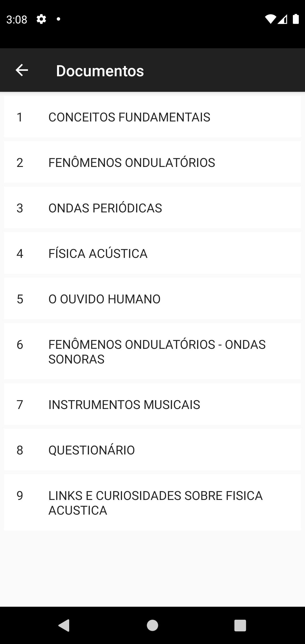Viewport: 305px width, 644px height.
Task: Open CONCEITOS FUNDAMENTAIS document
Action: click(x=152, y=117)
